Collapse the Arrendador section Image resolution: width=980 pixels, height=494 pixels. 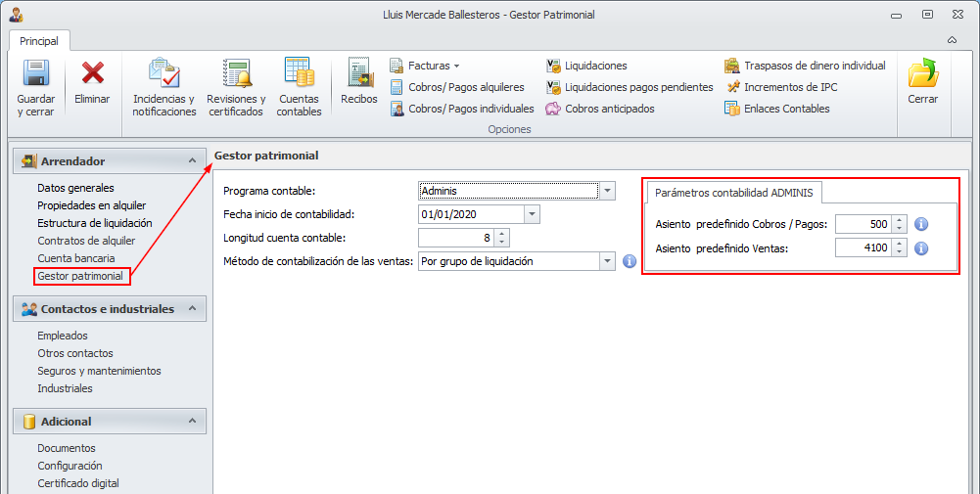(x=192, y=161)
